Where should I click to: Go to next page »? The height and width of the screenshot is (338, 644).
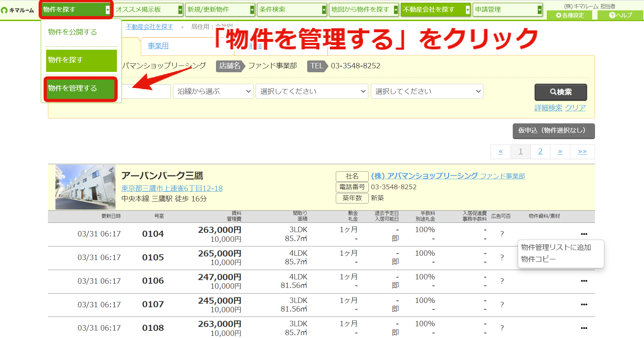560,152
